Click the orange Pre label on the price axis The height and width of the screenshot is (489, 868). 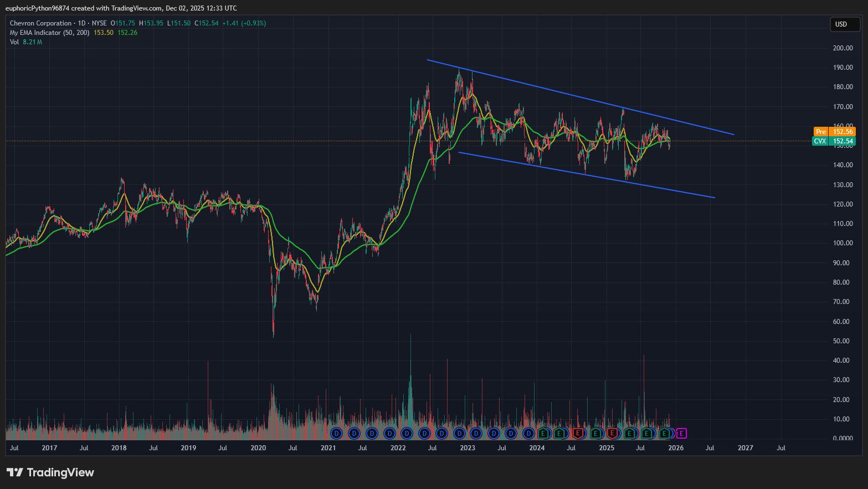pyautogui.click(x=821, y=132)
